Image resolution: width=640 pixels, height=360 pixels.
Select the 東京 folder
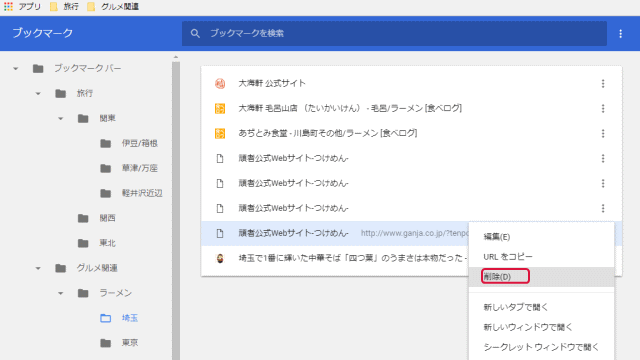point(130,343)
